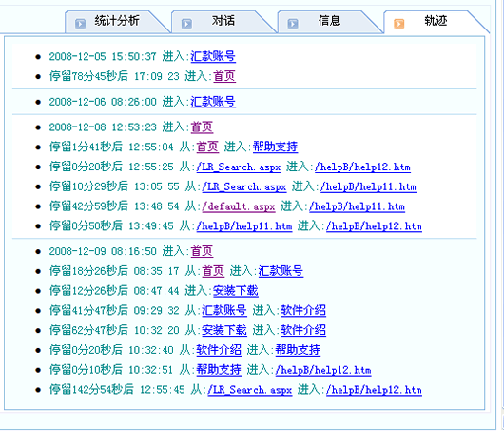The image size is (504, 431).
Task: Click the arrow icon on 对话 tab
Action: pos(186,24)
